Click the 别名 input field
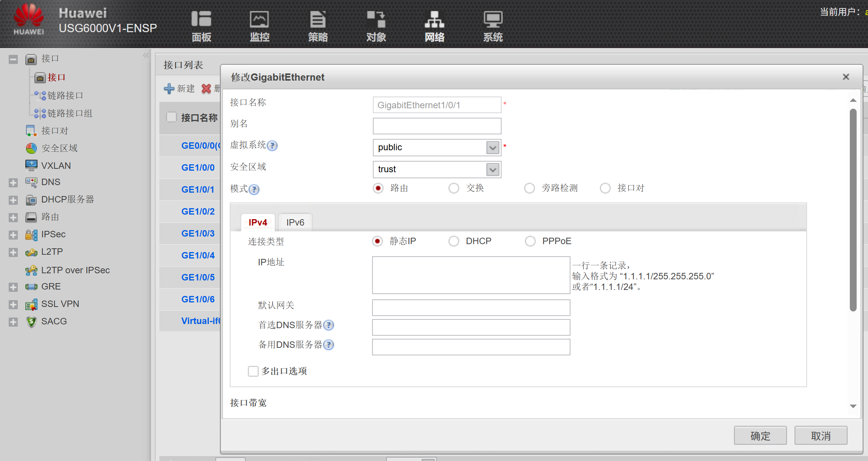 437,126
